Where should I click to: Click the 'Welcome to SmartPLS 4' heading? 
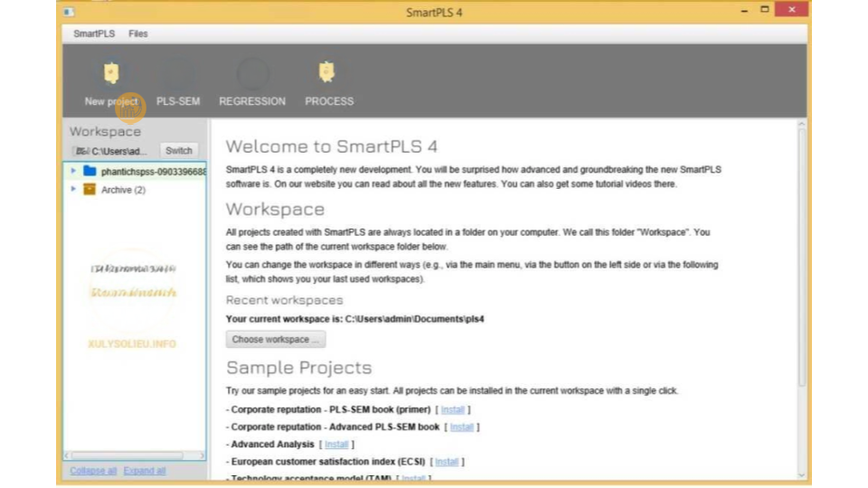[332, 146]
